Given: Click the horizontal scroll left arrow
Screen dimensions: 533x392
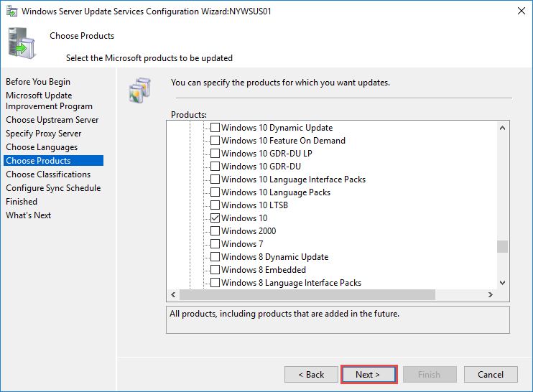Looking at the screenshot, I should [173, 294].
